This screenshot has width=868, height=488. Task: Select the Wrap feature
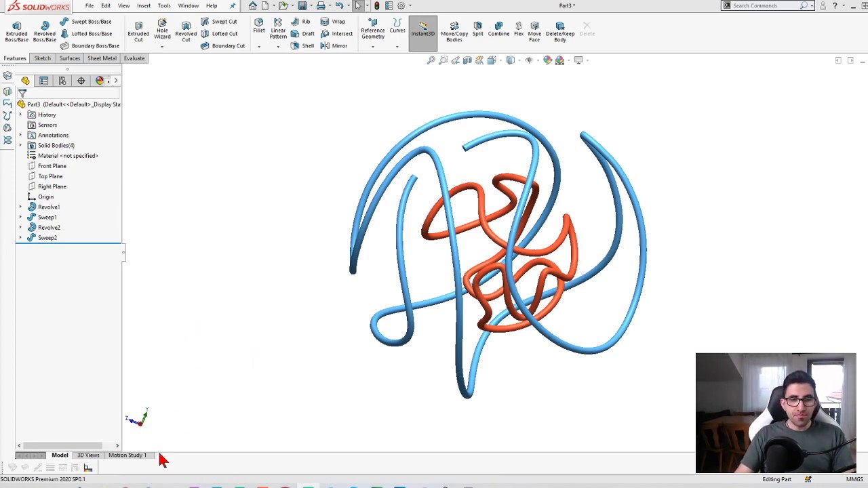pos(333,22)
